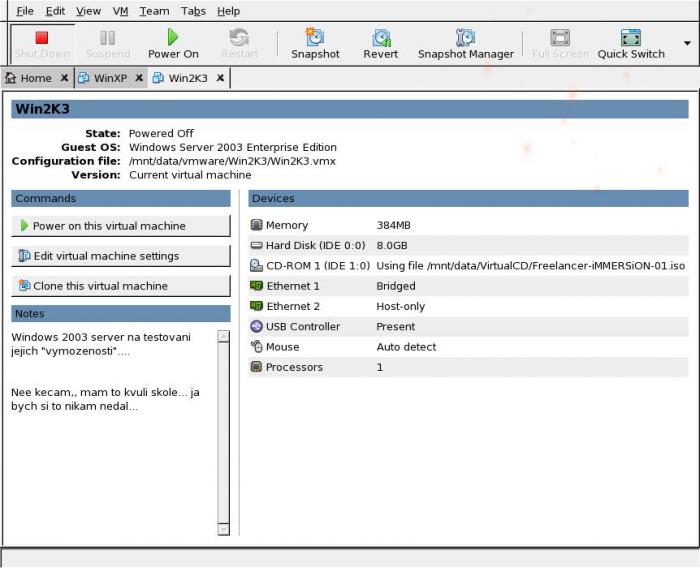Screen dimensions: 700x568
Task: Click the Freelancer ISO file path
Action: (x=530, y=266)
